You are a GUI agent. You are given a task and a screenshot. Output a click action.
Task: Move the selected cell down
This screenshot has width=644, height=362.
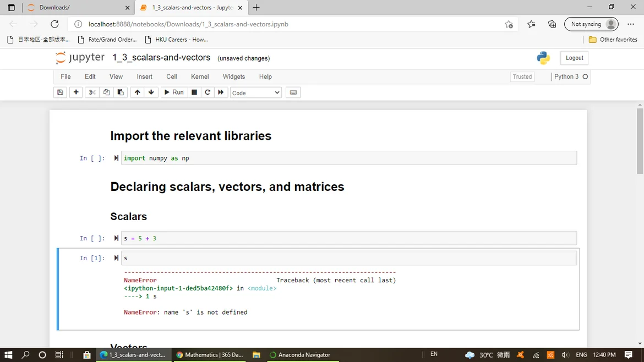tap(151, 92)
